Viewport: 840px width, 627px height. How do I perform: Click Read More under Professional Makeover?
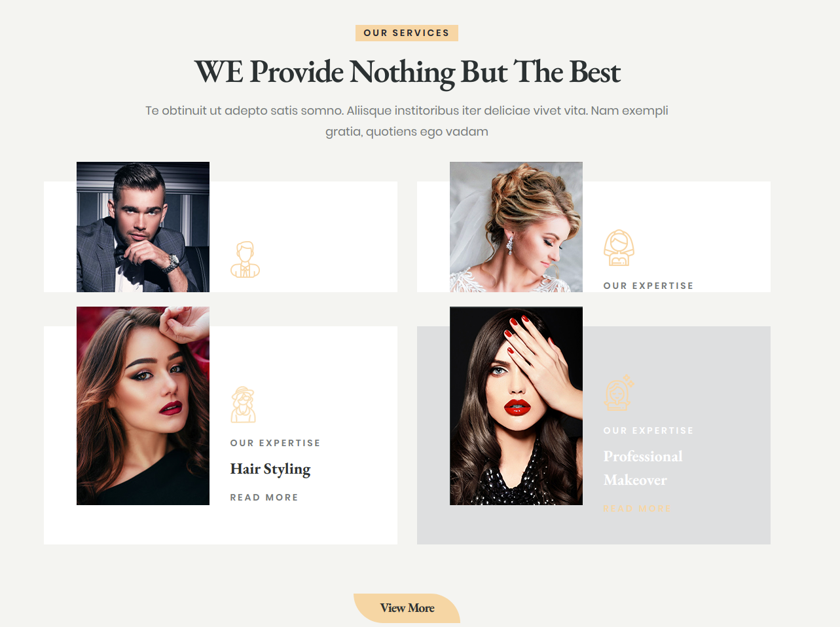click(637, 508)
